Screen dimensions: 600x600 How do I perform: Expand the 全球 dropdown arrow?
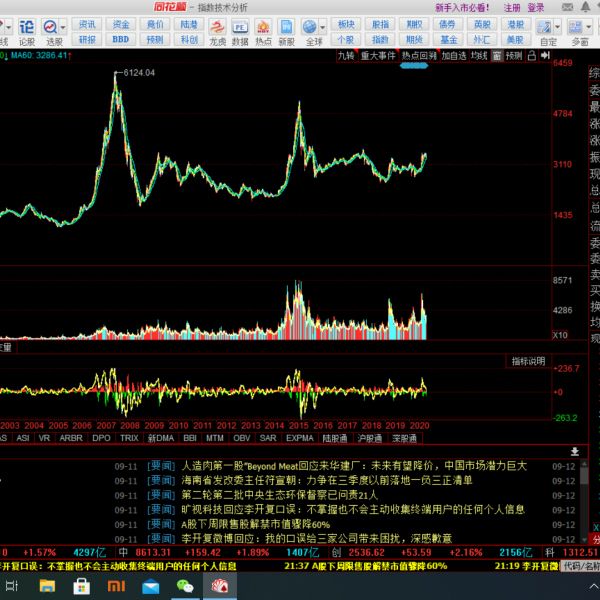[323, 28]
